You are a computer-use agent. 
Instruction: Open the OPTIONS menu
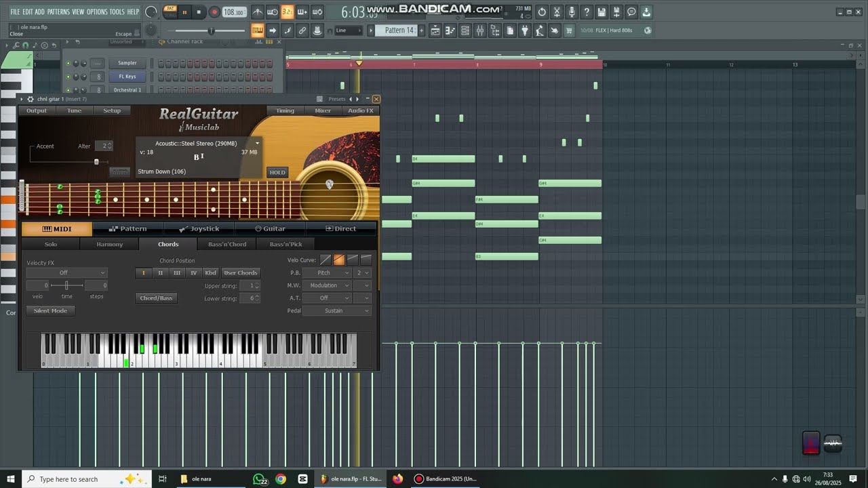(97, 12)
